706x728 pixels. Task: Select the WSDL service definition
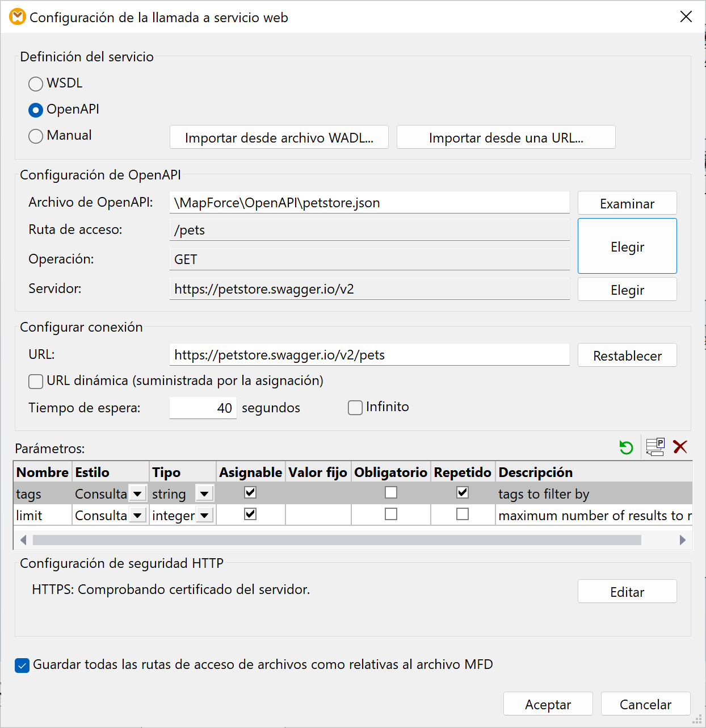coord(35,83)
